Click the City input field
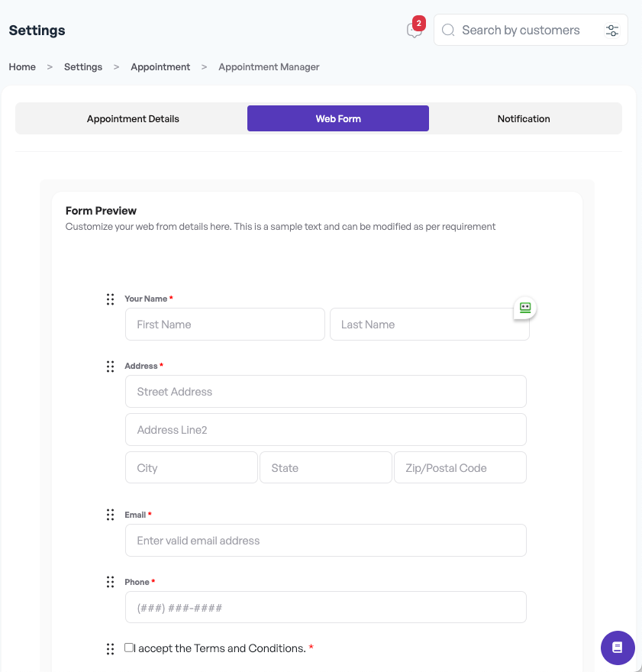Viewport: 642px width, 672px height. pos(192,467)
